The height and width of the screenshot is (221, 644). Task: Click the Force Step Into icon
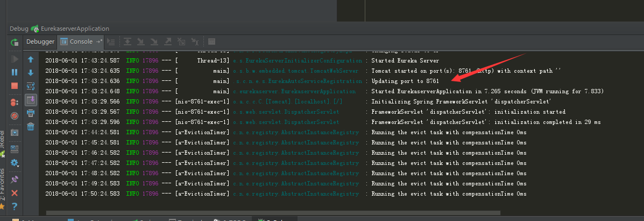(154, 42)
